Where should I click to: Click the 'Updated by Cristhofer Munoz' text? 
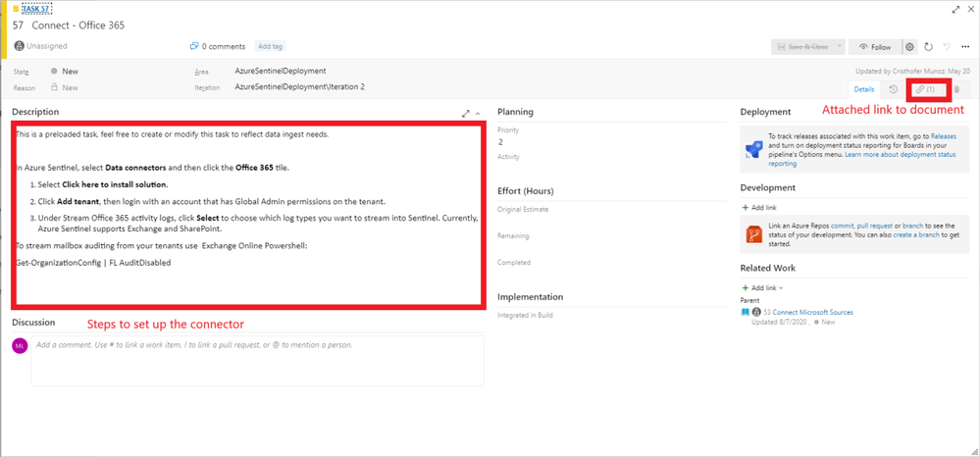pos(913,72)
